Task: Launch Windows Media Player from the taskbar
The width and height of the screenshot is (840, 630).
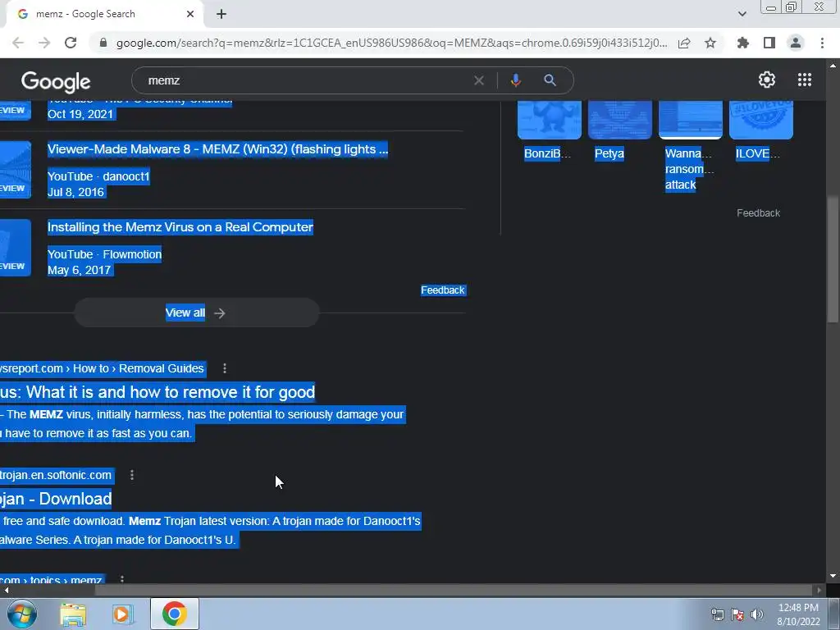Action: coord(122,614)
